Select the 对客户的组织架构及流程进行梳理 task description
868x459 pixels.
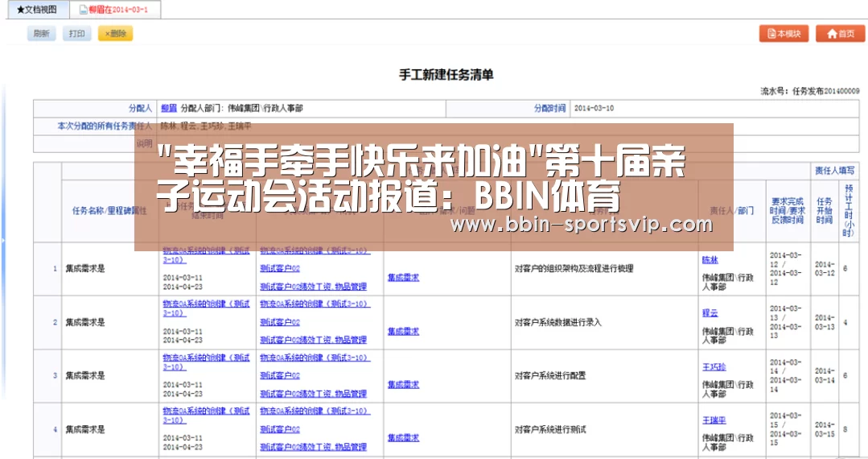[574, 268]
